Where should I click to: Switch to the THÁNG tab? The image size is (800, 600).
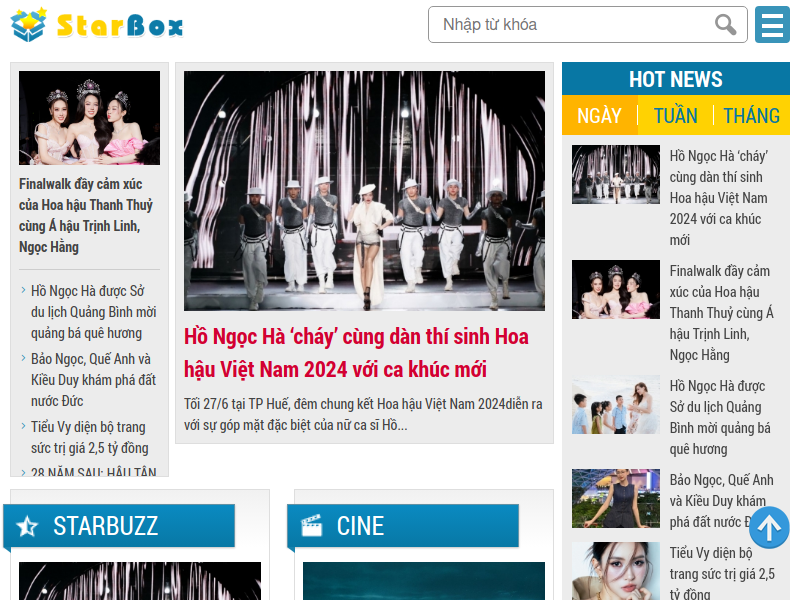[x=752, y=115]
